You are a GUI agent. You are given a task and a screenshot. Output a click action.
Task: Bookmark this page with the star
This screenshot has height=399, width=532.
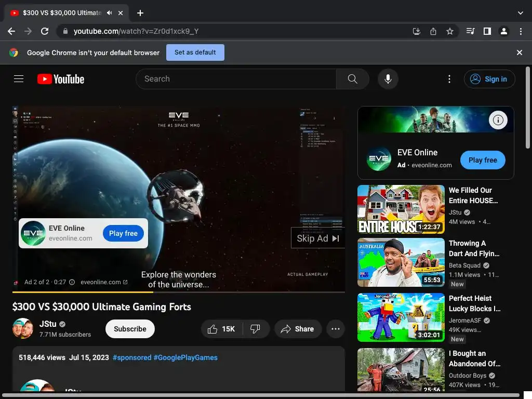click(449, 31)
